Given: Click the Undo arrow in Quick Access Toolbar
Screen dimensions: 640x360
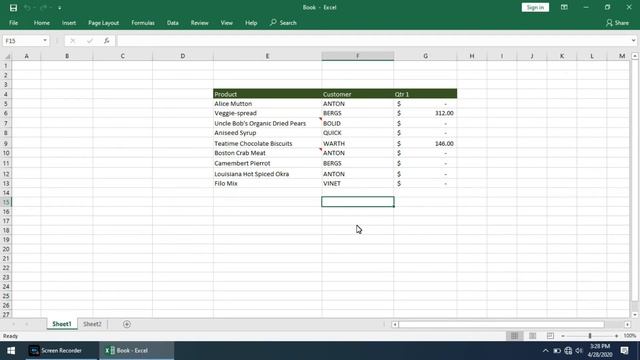Looking at the screenshot, I should coord(27,8).
